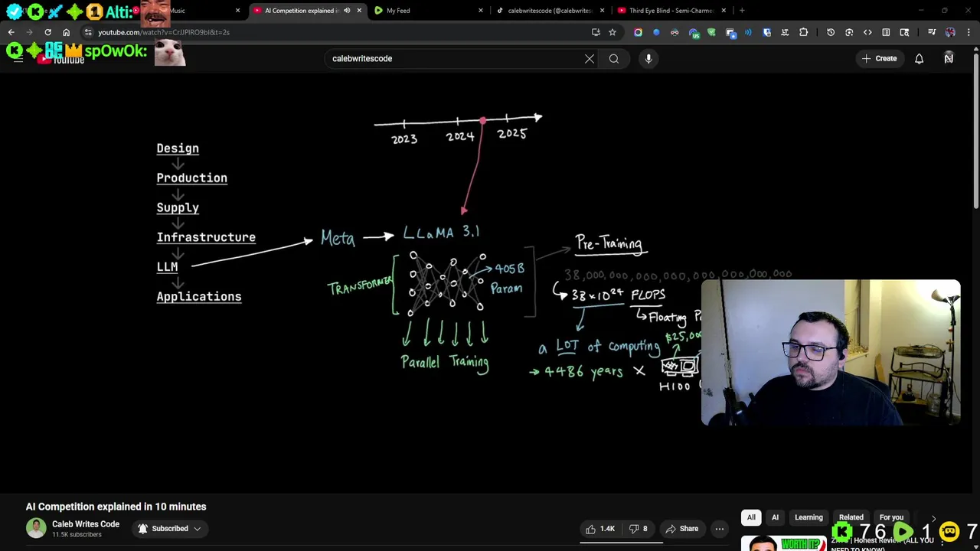Open the Subscribed notification dropdown
The height and width of the screenshot is (551, 980).
tap(169, 529)
